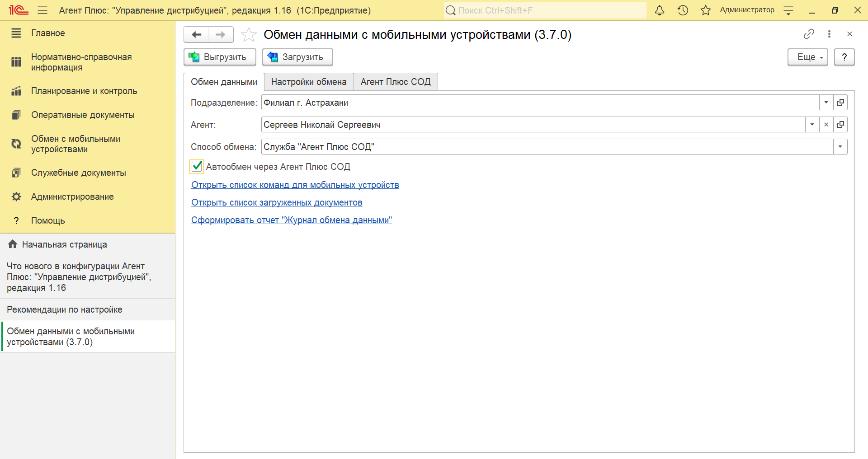Switch to Обмен данными tab

[x=224, y=82]
